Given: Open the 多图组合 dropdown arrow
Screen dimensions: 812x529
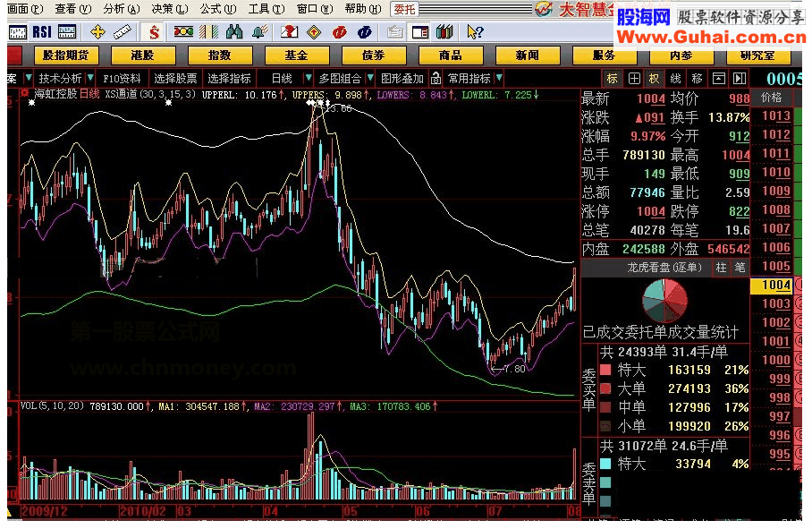Looking at the screenshot, I should [x=369, y=78].
